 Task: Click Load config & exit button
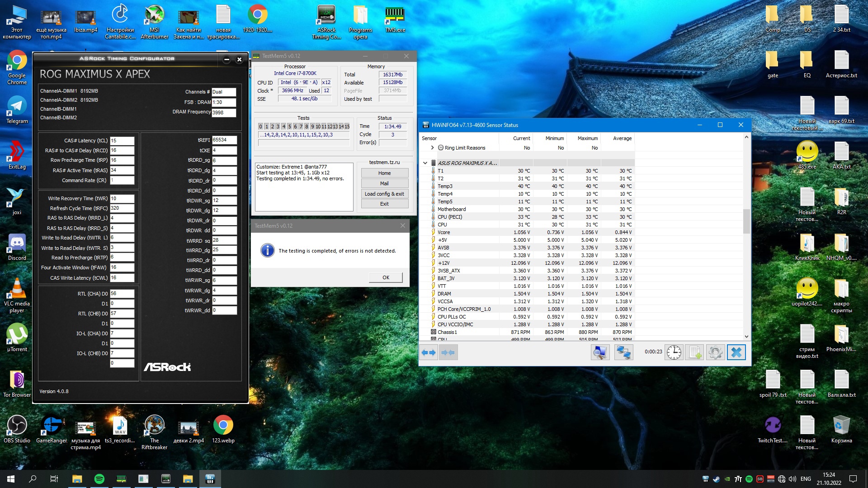[384, 194]
